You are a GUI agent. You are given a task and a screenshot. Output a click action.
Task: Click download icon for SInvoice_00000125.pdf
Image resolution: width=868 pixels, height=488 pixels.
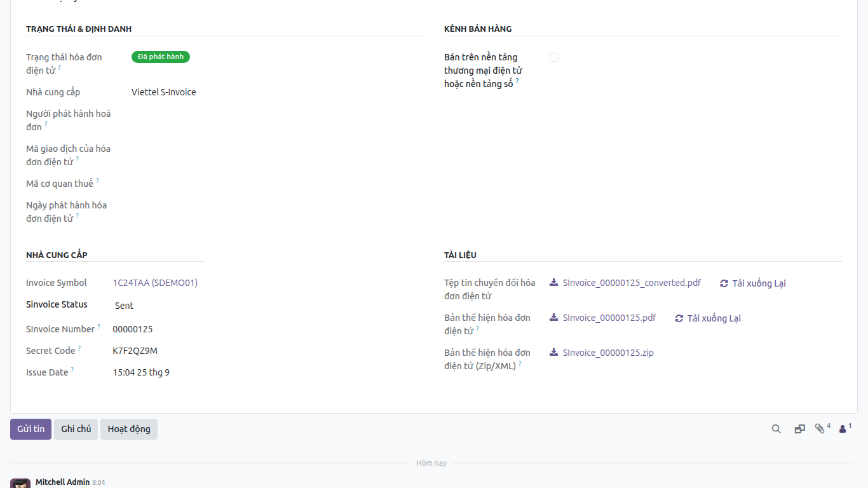pyautogui.click(x=553, y=318)
